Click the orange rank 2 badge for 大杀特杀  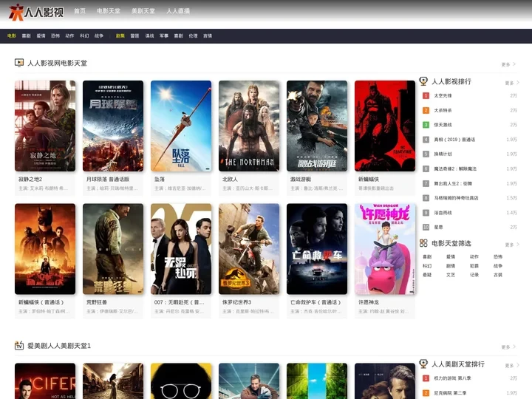(x=426, y=110)
